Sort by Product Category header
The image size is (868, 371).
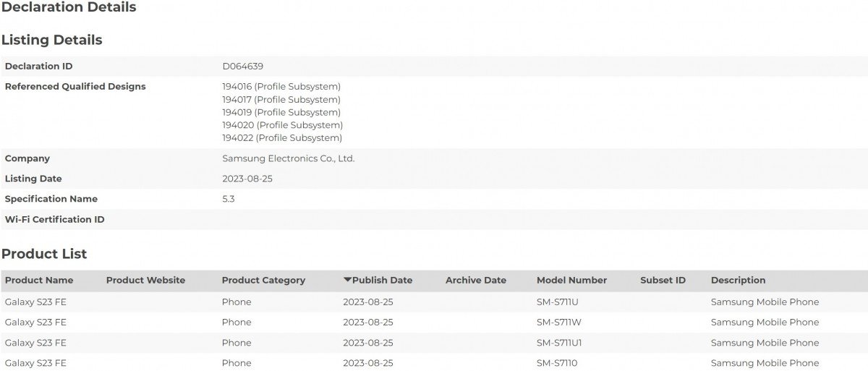click(x=263, y=281)
